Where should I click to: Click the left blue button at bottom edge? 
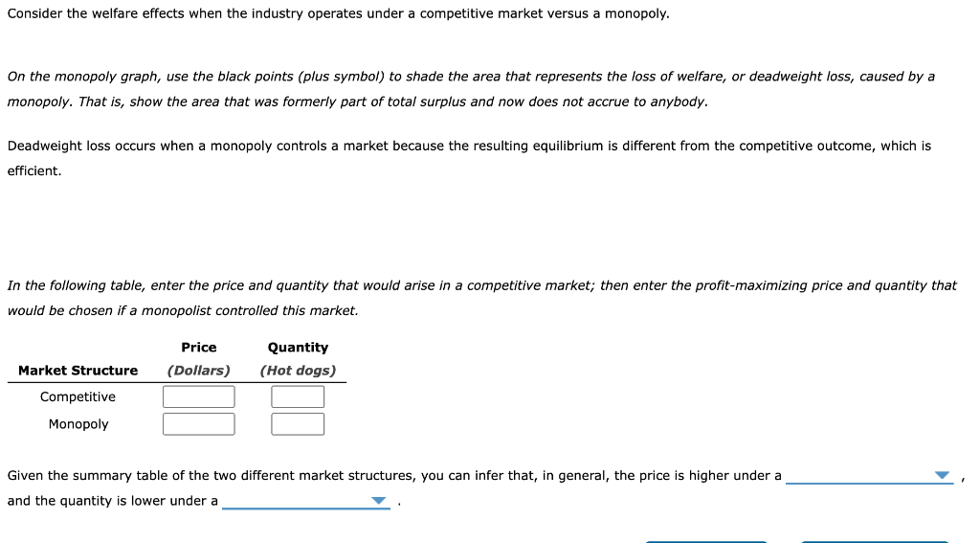click(x=705, y=542)
